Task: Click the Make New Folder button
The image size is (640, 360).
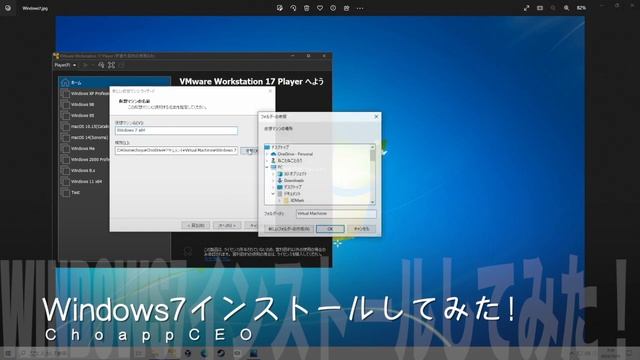Action: [289, 229]
